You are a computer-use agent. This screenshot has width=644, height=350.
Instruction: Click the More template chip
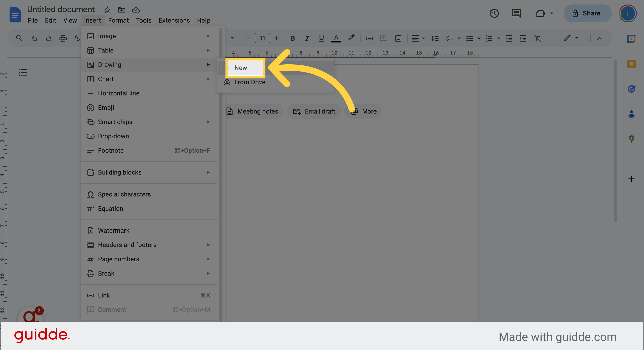pyautogui.click(x=363, y=111)
